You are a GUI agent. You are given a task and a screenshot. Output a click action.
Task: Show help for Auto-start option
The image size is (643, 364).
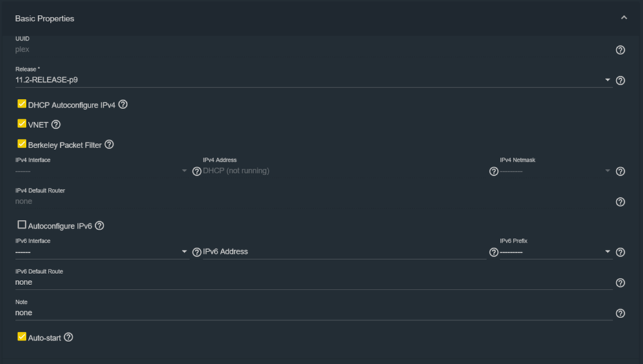click(x=69, y=337)
